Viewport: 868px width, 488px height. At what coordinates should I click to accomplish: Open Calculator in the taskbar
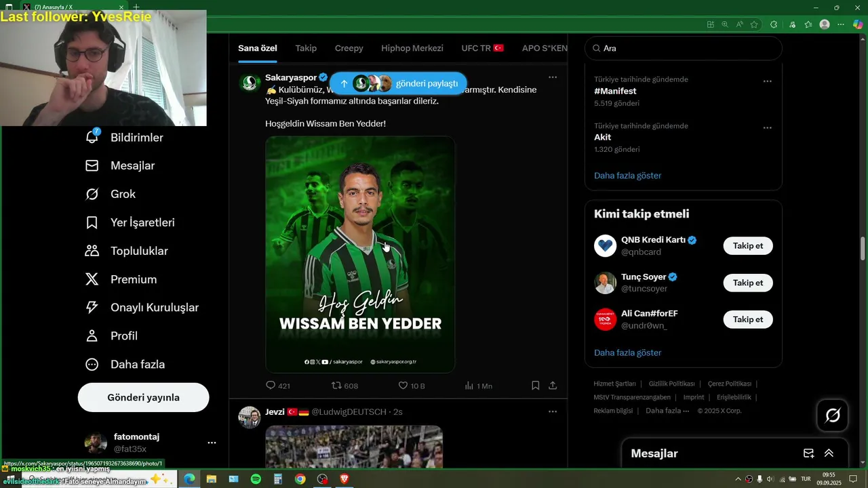pyautogui.click(x=277, y=479)
